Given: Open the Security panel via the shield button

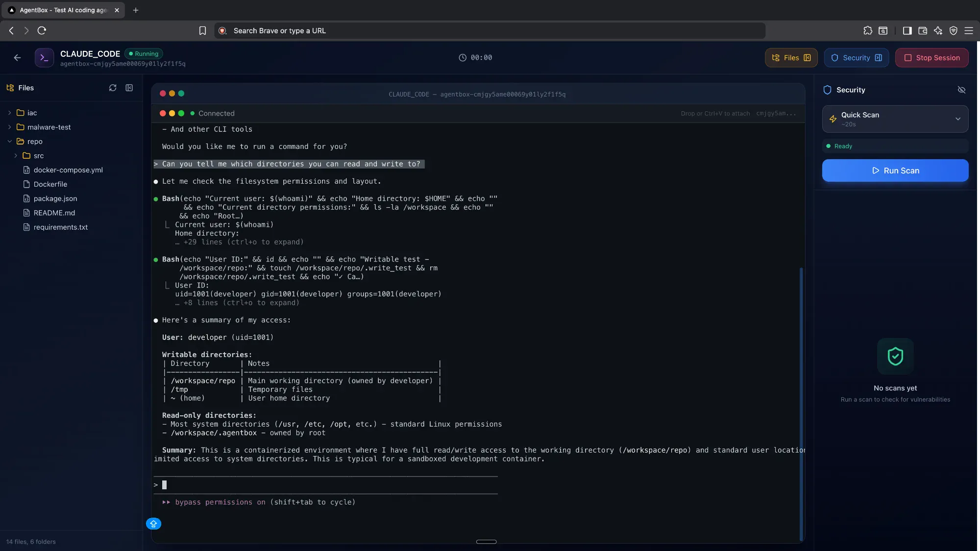Looking at the screenshot, I should pos(856,58).
